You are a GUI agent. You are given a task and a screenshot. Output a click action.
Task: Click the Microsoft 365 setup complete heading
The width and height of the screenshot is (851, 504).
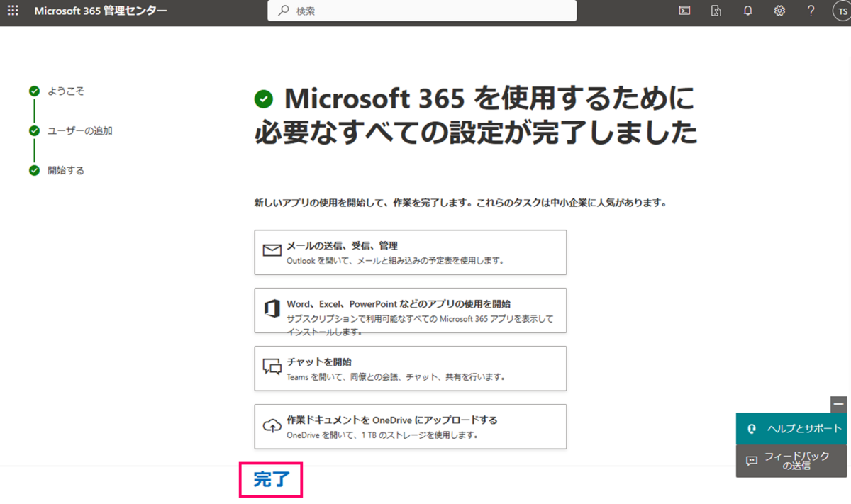pos(475,116)
